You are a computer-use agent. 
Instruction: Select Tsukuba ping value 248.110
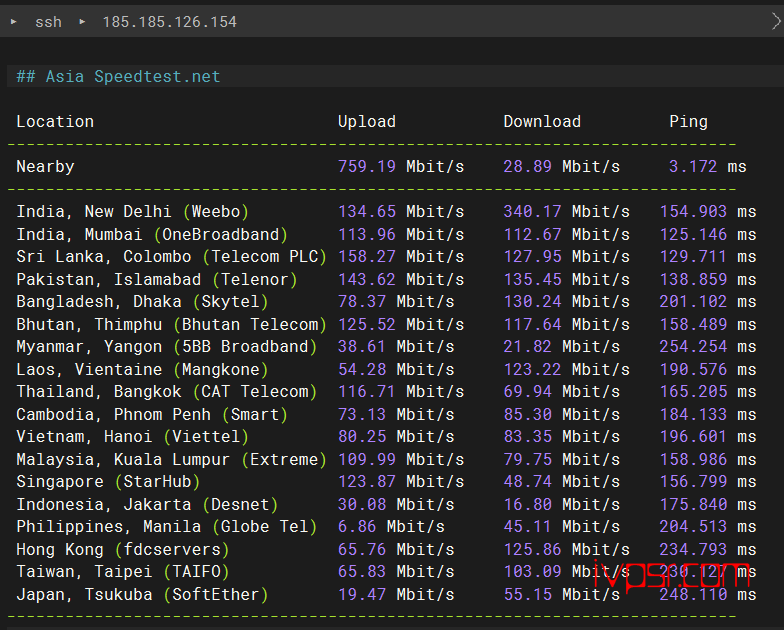693,594
